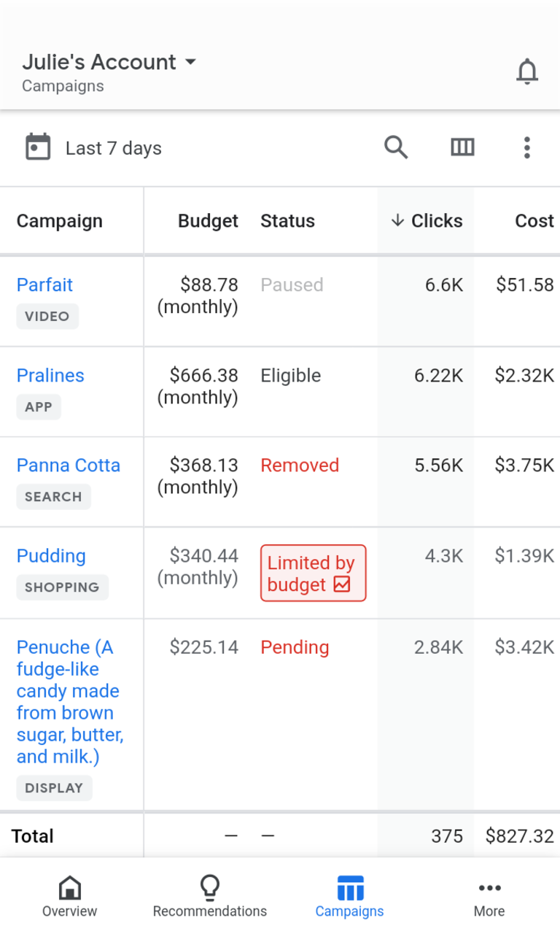This screenshot has width=560, height=934.
Task: Open notifications via the bell icon
Action: click(526, 71)
